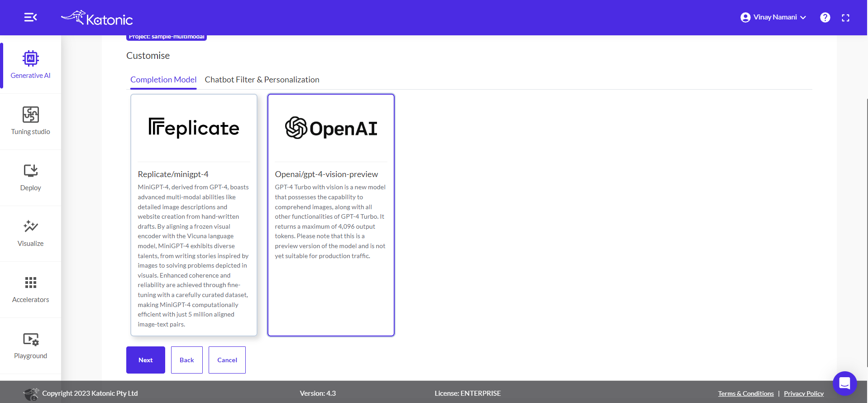Open the Visualize section
Image resolution: width=868 pixels, height=403 pixels.
tap(30, 233)
